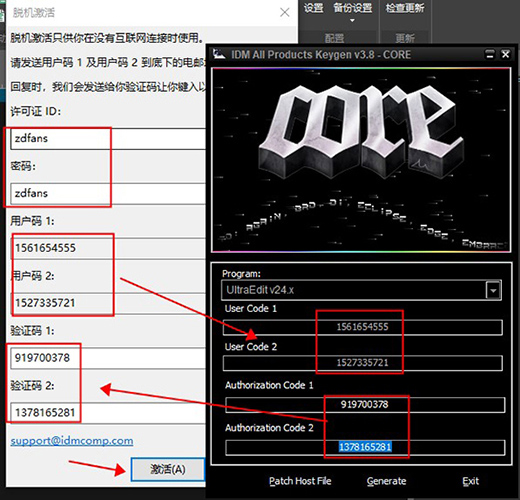Click the 许可证 ID field containing zdfans
Screen dimensions: 520x500
coord(108,138)
